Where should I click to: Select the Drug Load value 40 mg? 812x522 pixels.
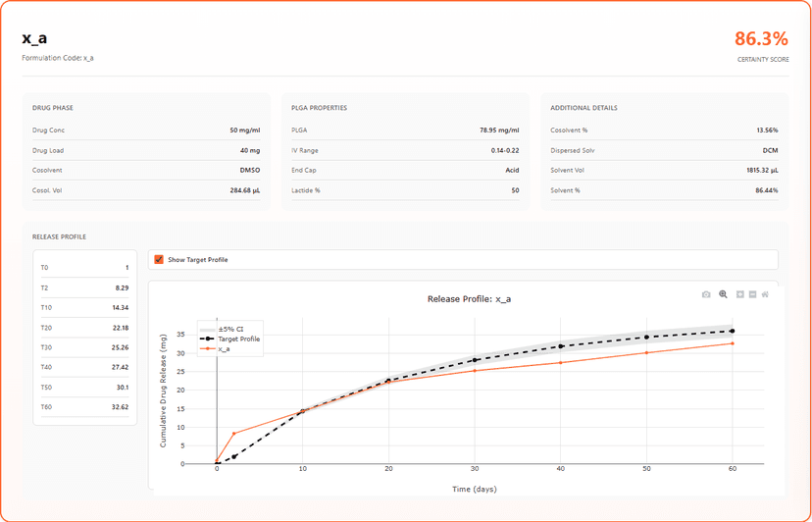point(250,150)
